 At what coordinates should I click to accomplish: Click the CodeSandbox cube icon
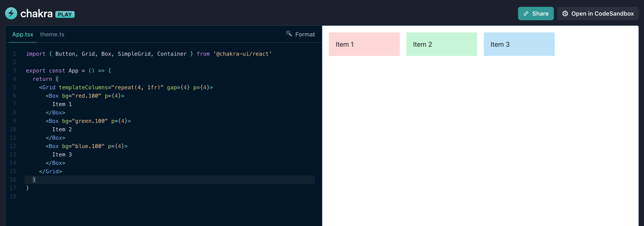tap(565, 14)
